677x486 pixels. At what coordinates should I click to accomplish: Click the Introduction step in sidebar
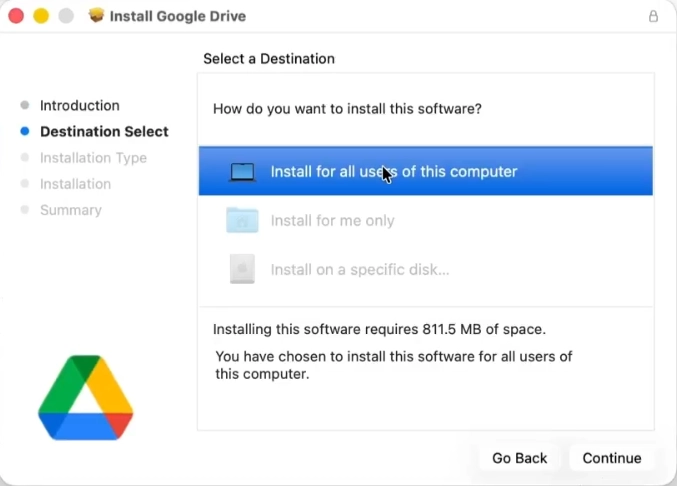point(79,105)
